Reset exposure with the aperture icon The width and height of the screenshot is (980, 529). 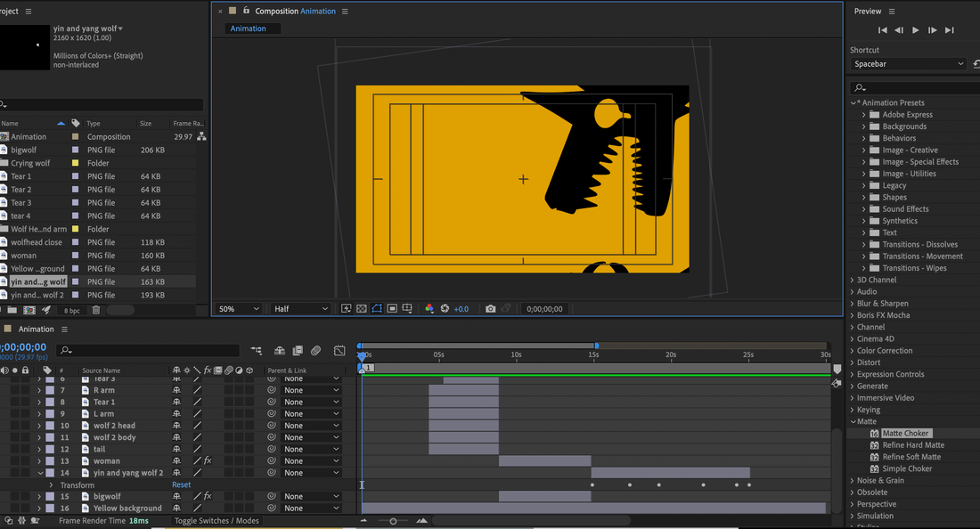[x=445, y=308]
